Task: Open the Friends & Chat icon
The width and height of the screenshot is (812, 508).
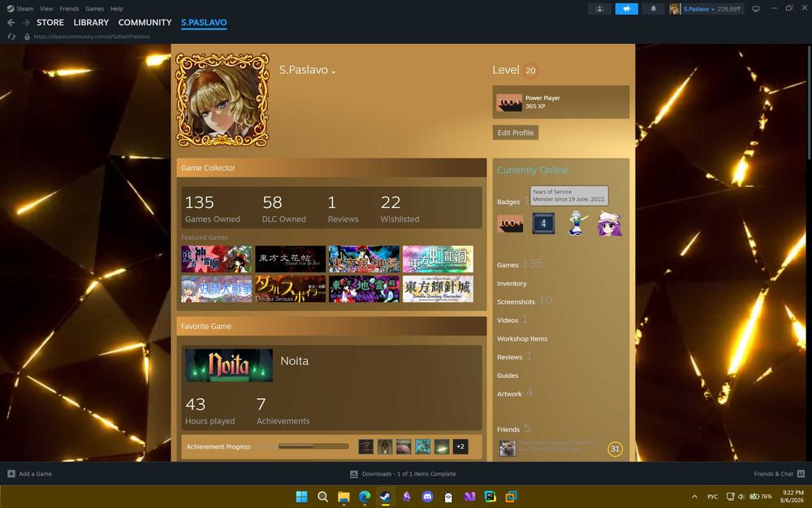Action: coord(801,474)
